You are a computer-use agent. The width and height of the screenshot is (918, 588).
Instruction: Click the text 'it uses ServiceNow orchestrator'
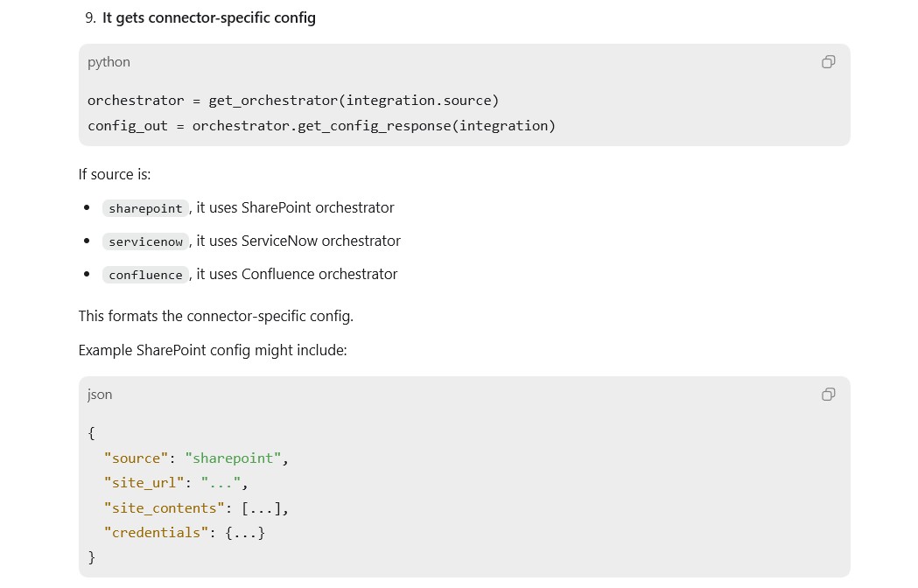pyautogui.click(x=298, y=241)
